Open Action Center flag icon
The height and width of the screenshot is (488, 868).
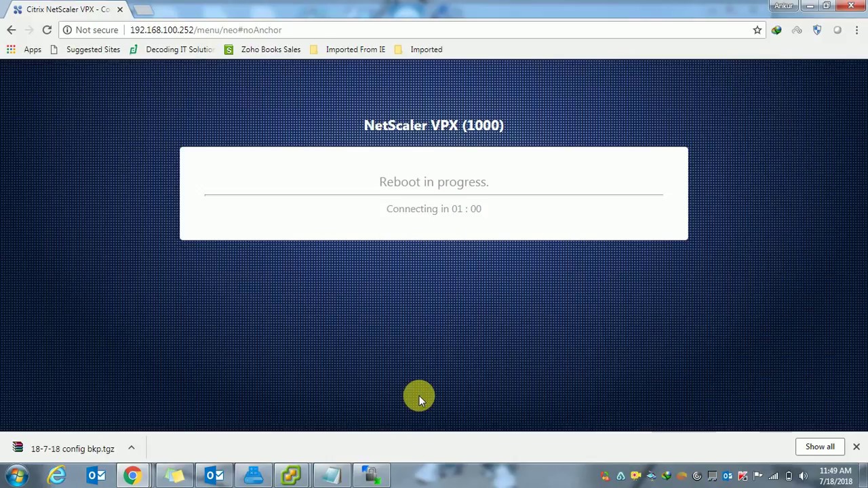point(758,476)
